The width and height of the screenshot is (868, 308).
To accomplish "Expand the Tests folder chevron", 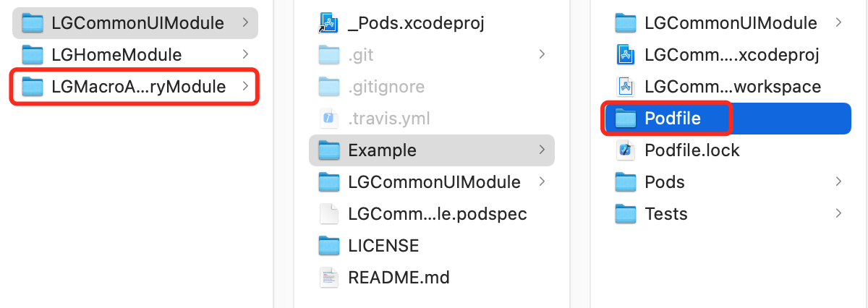I will pos(838,214).
